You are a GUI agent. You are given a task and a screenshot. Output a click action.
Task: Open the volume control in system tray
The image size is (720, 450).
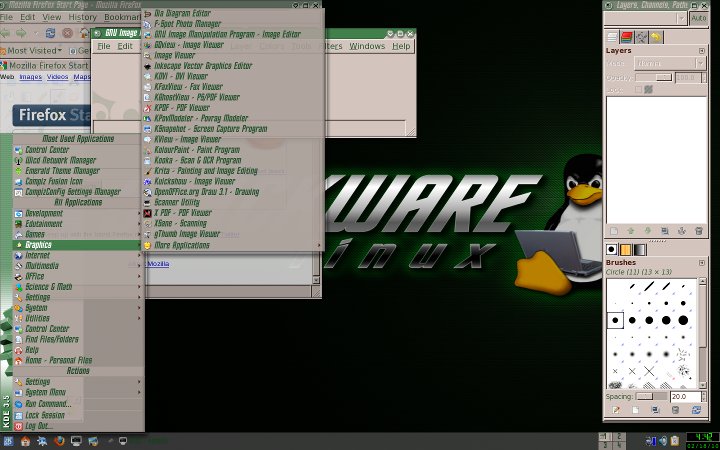point(663,441)
